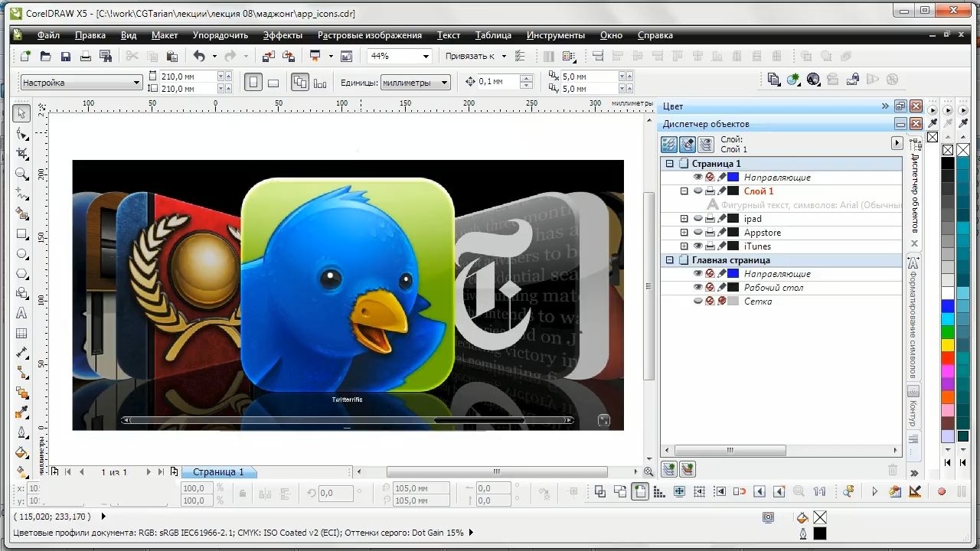
Task: Select the Pick tool arrow
Action: pos(21,113)
